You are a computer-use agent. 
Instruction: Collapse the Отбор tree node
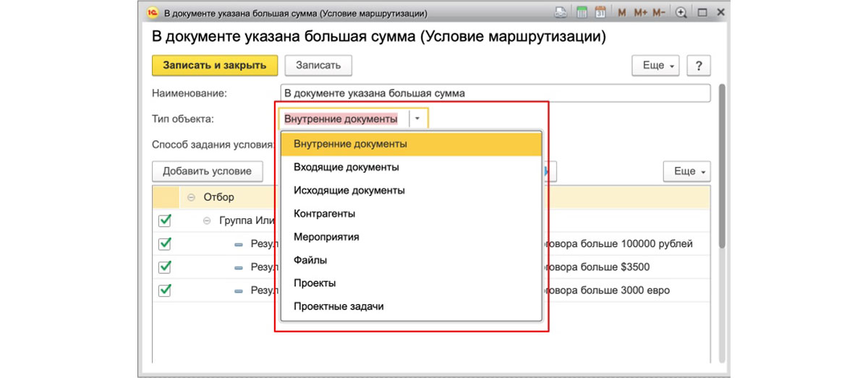coord(191,197)
